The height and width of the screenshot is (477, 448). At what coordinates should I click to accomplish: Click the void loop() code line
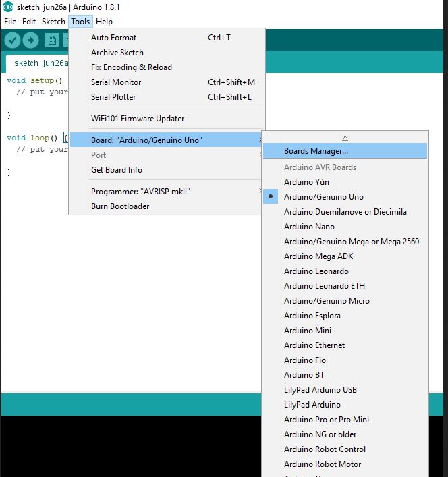[37, 138]
